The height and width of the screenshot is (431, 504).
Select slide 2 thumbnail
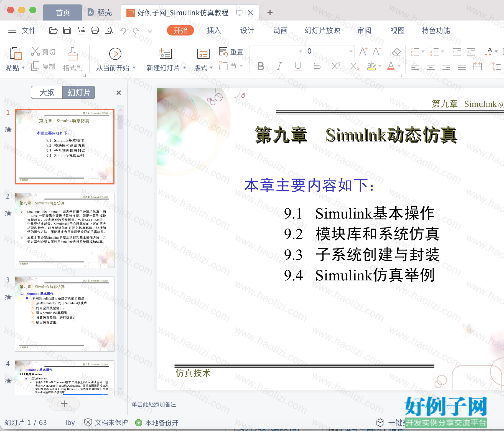pyautogui.click(x=65, y=230)
